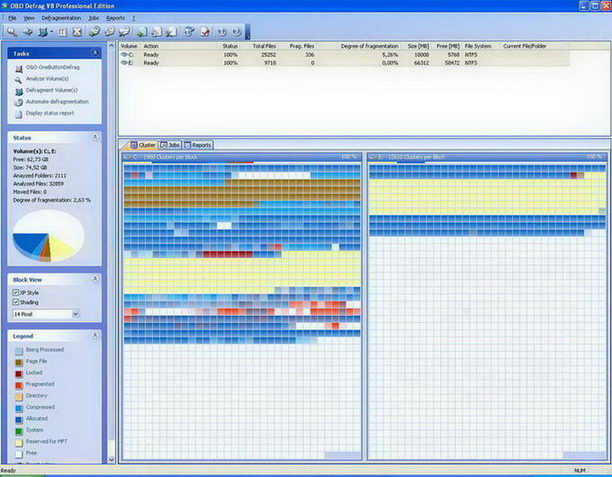Click the OBO OneButtonDefrag task icon

18,68
